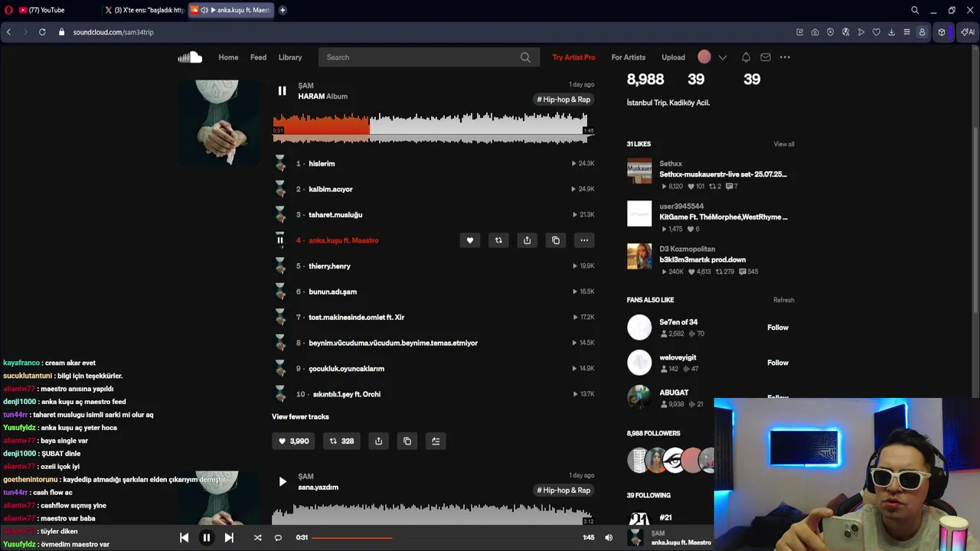Open the Sethxx liked track thumbnail

pos(639,171)
